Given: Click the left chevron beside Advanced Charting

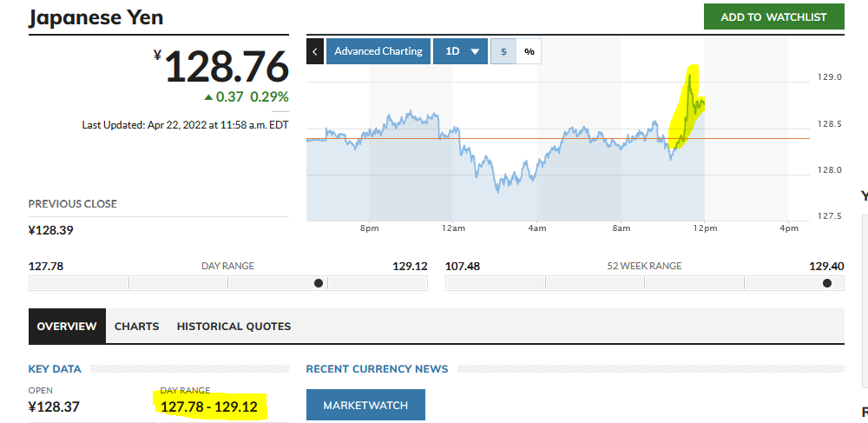Looking at the screenshot, I should (x=315, y=51).
